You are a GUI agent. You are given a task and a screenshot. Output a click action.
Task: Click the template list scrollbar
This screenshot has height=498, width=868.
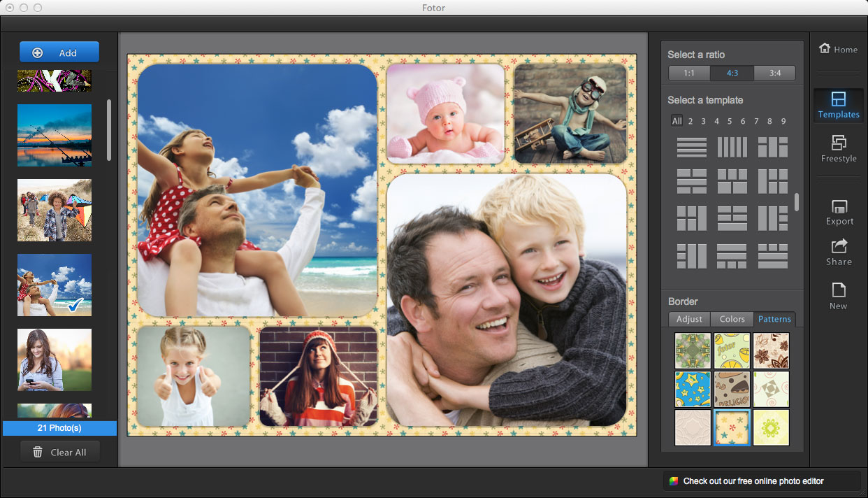797,202
